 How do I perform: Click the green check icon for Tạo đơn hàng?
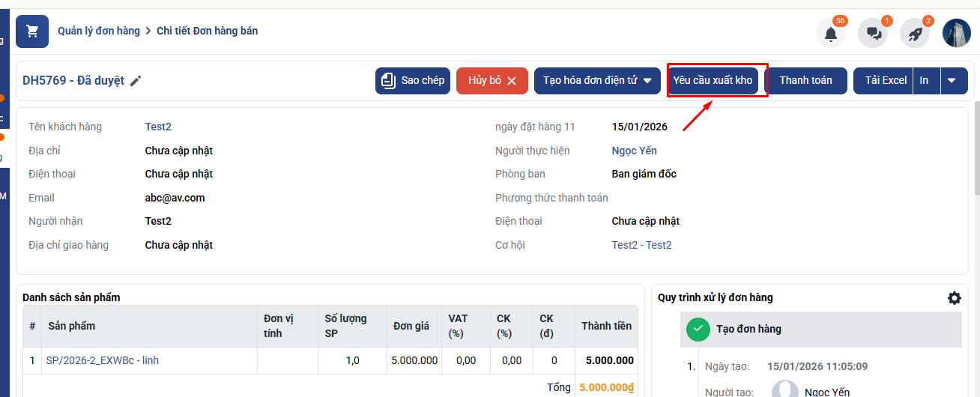pyautogui.click(x=698, y=329)
